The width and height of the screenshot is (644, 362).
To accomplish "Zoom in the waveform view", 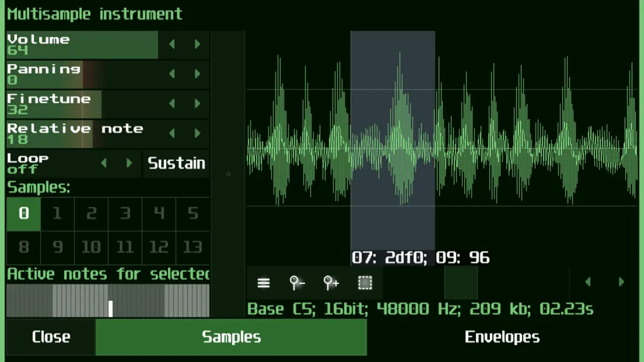I will [331, 283].
